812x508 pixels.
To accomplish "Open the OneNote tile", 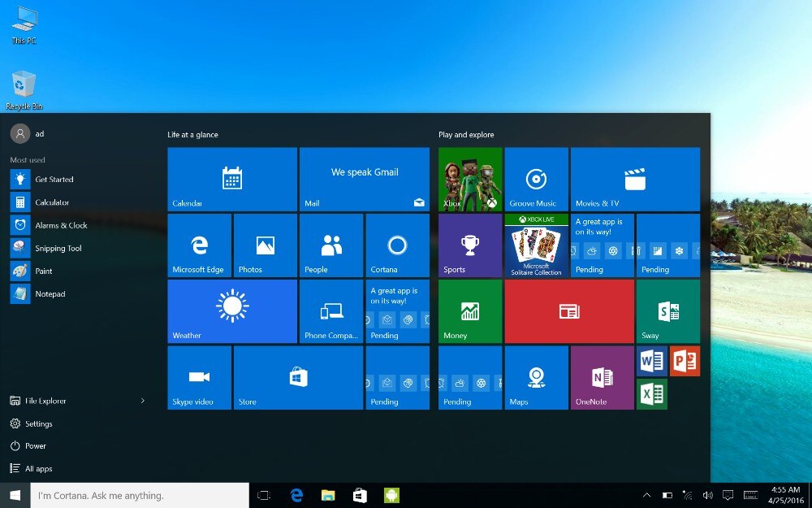I will [x=603, y=377].
